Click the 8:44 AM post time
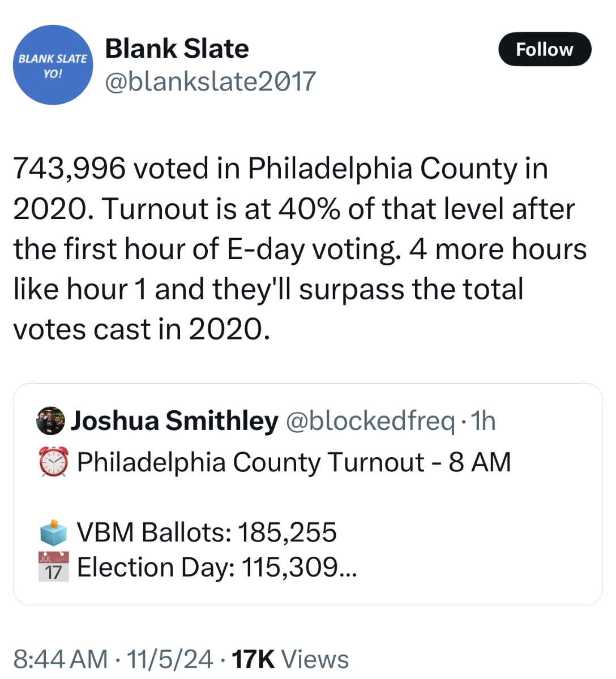 point(60,659)
